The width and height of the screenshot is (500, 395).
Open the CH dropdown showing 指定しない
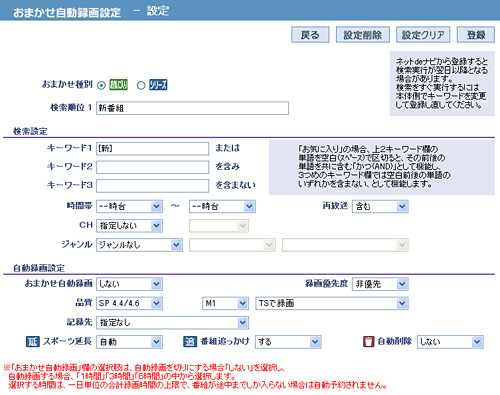(x=129, y=226)
